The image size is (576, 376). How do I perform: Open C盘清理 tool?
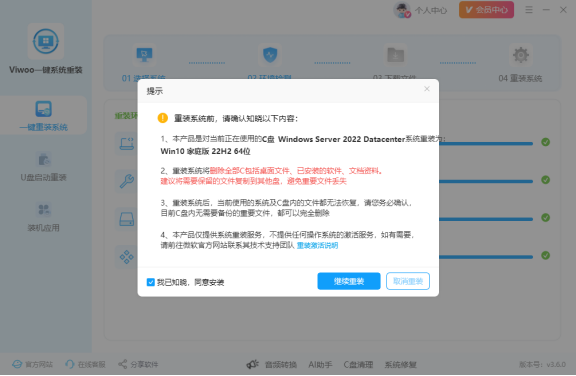pos(358,365)
